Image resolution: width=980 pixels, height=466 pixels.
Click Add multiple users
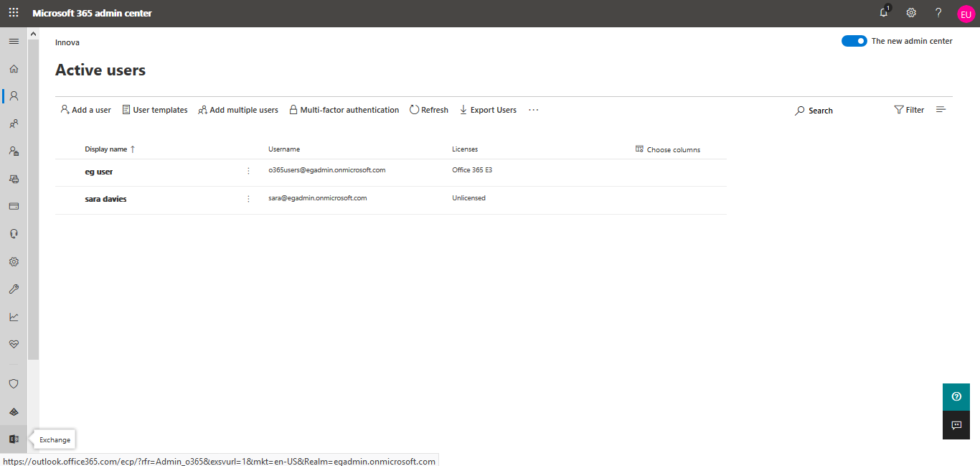point(238,110)
